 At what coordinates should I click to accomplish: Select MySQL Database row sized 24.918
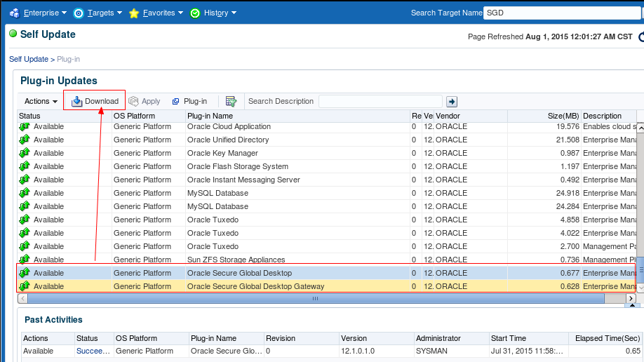click(327, 193)
